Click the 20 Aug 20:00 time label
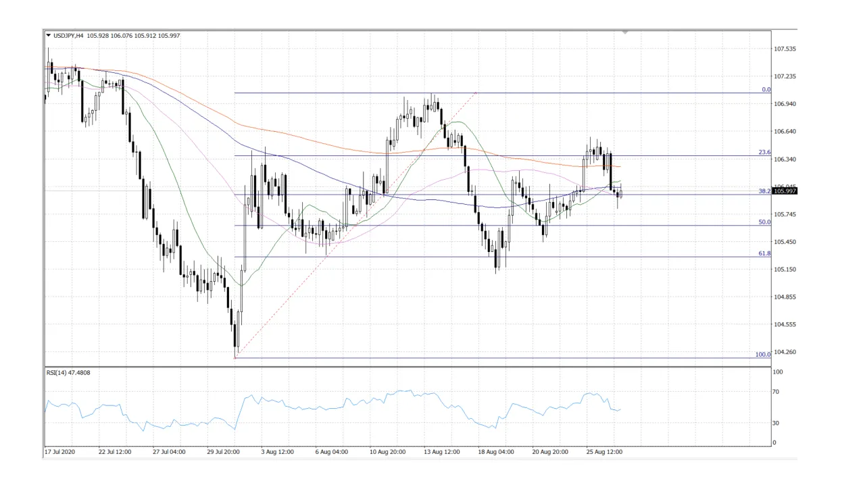865x504 pixels. click(549, 451)
